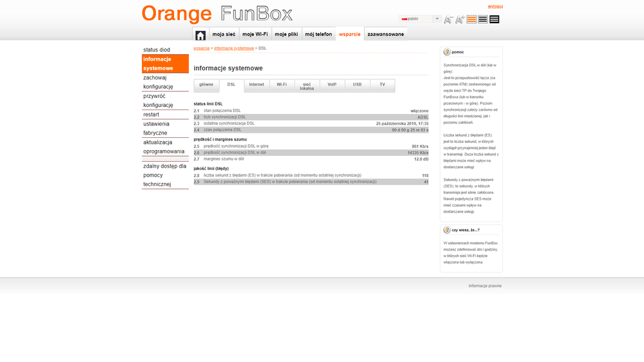Select the black contrast theme icon
This screenshot has height=362, width=644.
pyautogui.click(x=494, y=19)
